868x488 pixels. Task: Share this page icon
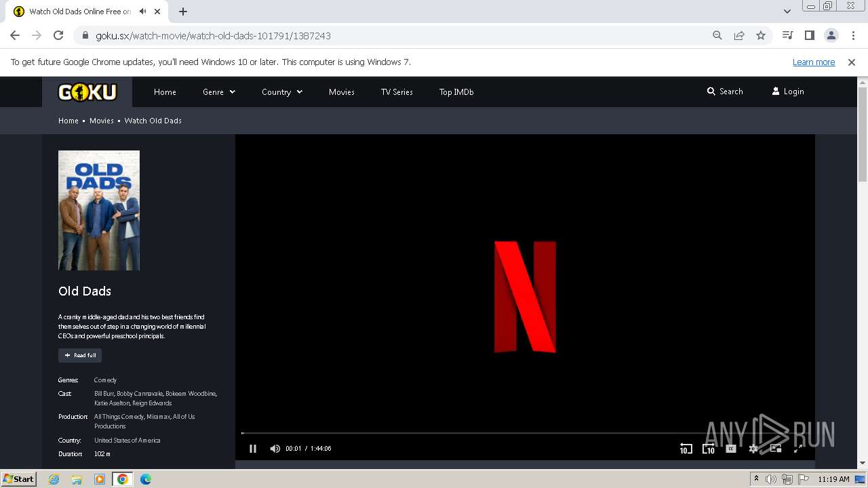point(739,35)
